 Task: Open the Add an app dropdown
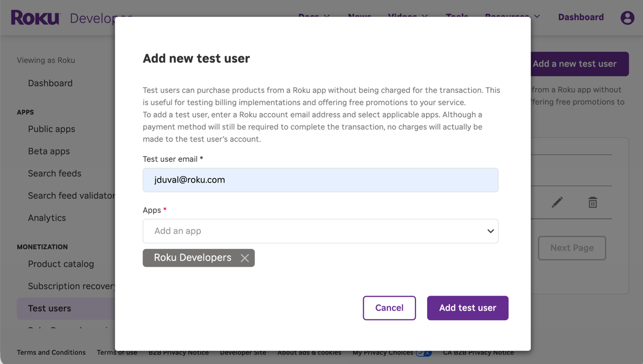(320, 231)
